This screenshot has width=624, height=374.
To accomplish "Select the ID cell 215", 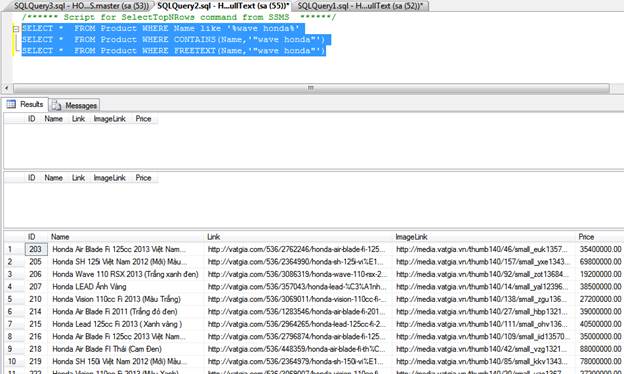I will point(36,324).
